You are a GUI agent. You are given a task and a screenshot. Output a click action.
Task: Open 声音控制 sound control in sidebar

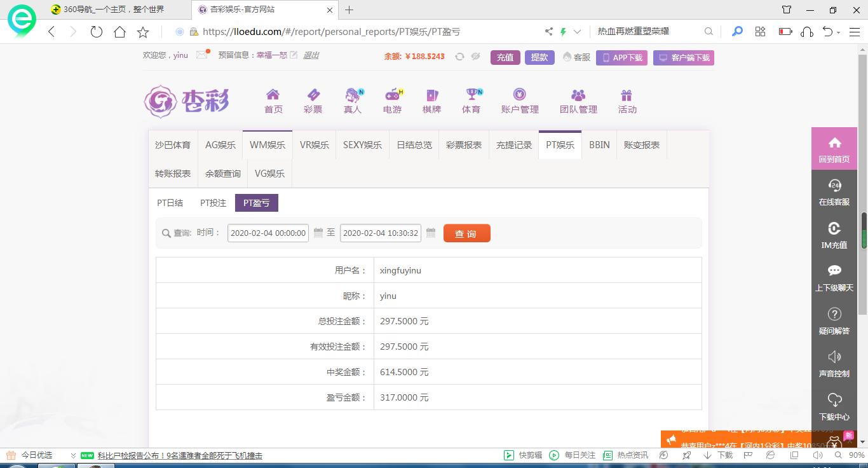coord(834,364)
